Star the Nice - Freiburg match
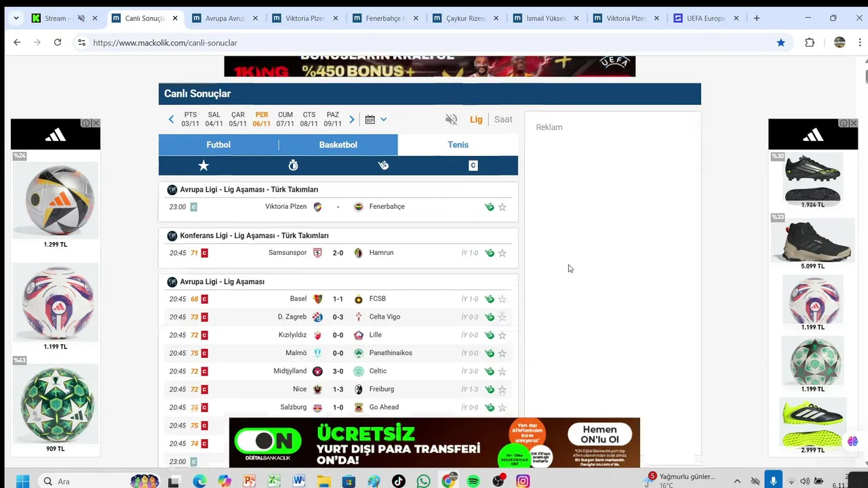 tap(502, 390)
